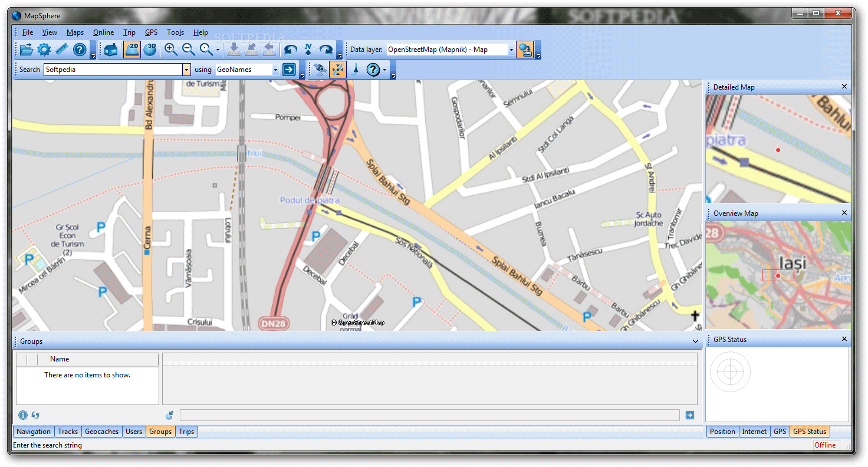Open the Help menu

pyautogui.click(x=200, y=32)
